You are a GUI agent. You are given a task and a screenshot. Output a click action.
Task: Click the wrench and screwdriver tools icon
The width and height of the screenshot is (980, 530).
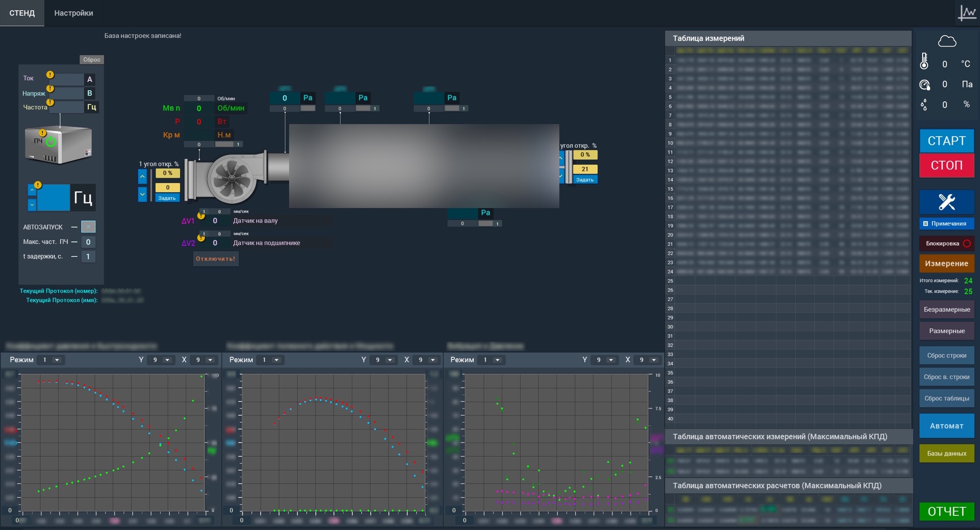pyautogui.click(x=946, y=202)
